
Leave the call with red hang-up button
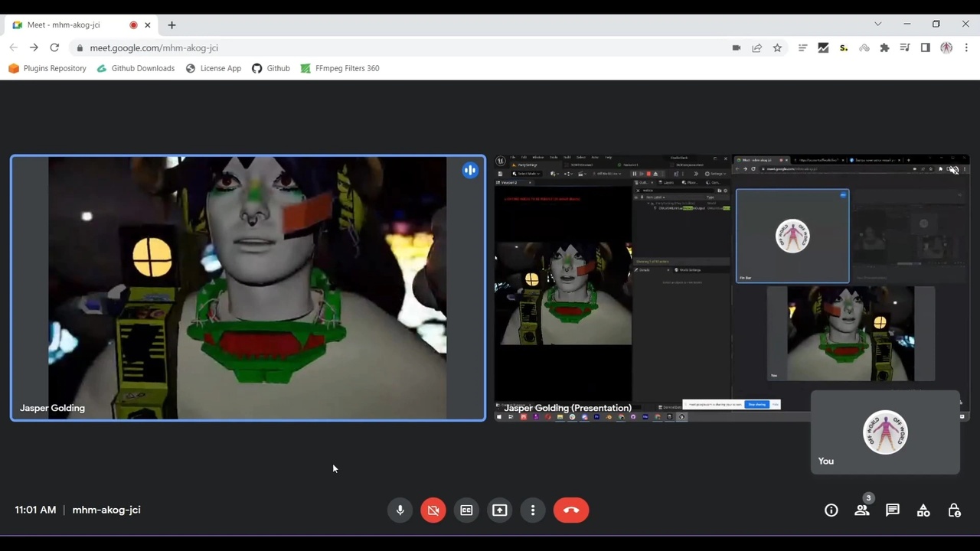571,510
